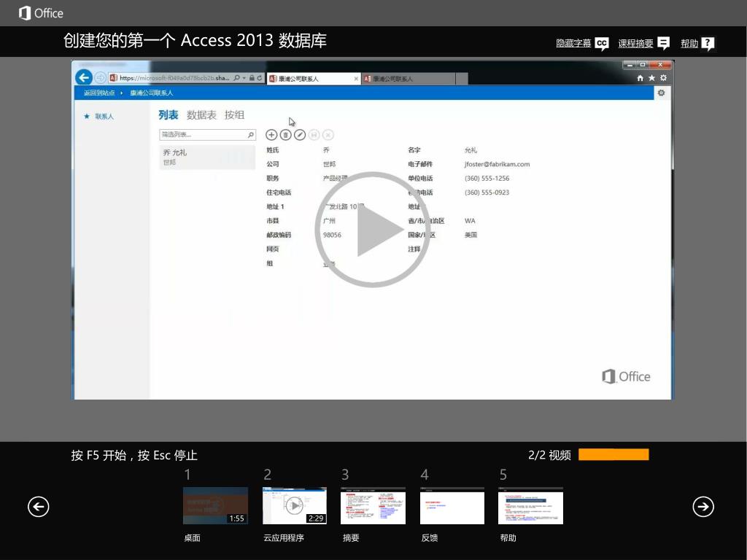This screenshot has width=747, height=560.
Task: Click the browser back button in video
Action: pos(84,77)
